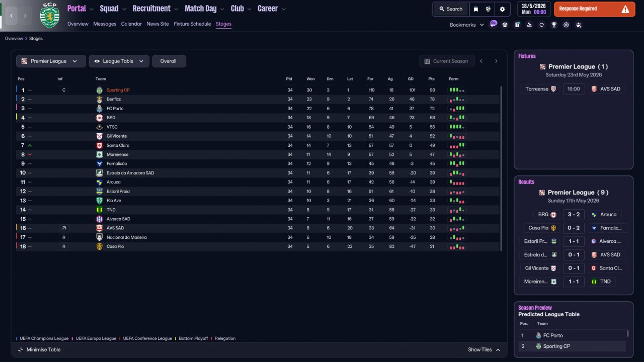Select the Stages tab
Image resolution: width=644 pixels, height=362 pixels.
click(x=223, y=24)
